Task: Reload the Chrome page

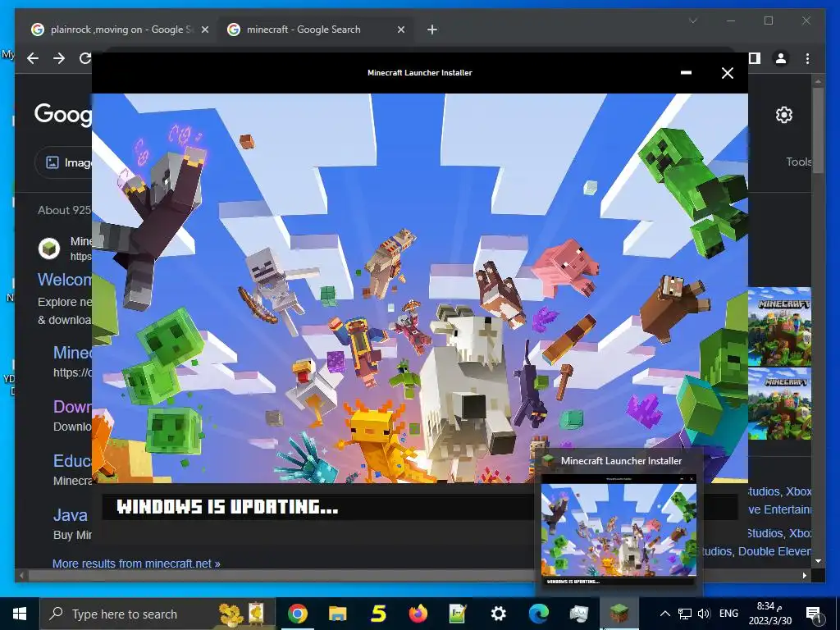Action: (x=84, y=58)
